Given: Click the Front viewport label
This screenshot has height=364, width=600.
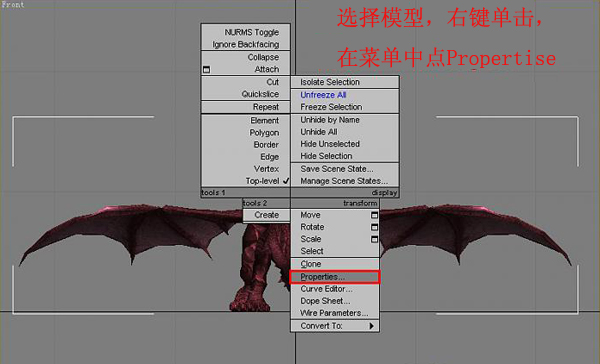Looking at the screenshot, I should (13, 5).
